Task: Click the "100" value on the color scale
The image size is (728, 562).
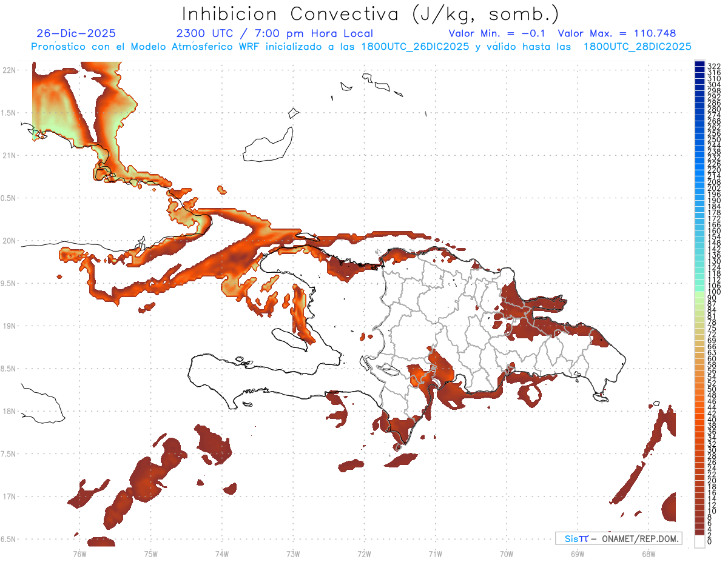Action: point(714,292)
